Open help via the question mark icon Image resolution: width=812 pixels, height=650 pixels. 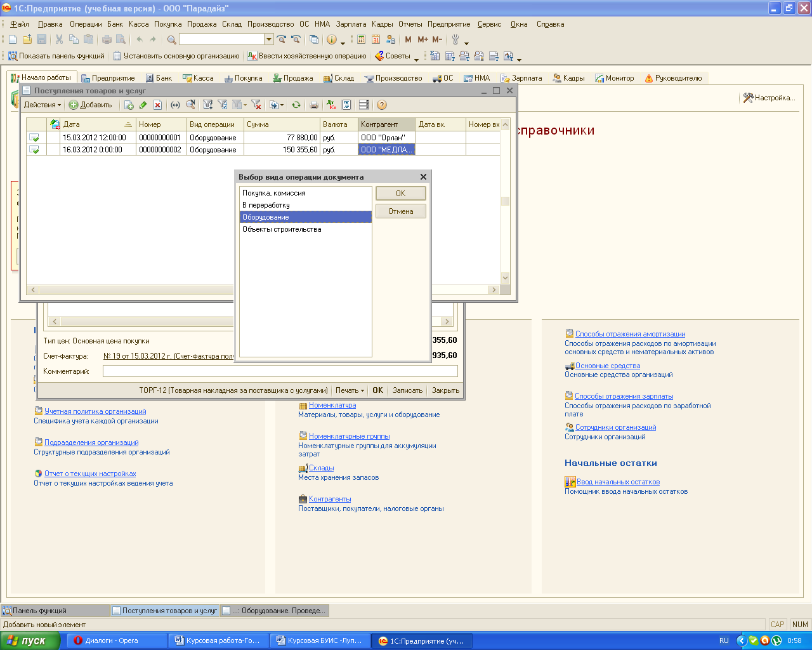point(382,105)
